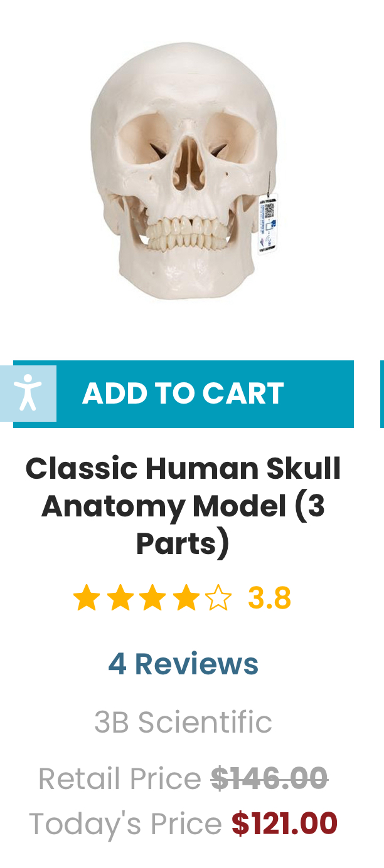Image resolution: width=384 pixels, height=868 pixels.
Task: Add the skull model to cart
Action: pos(183,394)
